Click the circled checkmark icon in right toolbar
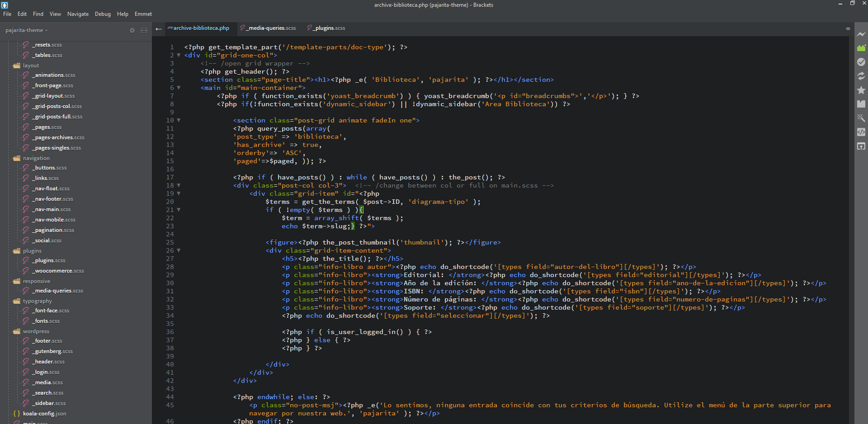The height and width of the screenshot is (424, 868). pos(861,62)
